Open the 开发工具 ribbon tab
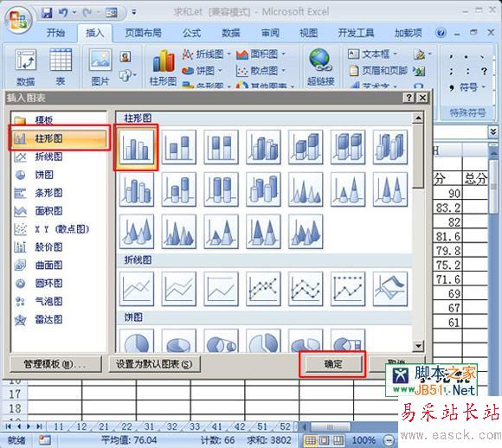This screenshot has height=448, width=502. [356, 33]
